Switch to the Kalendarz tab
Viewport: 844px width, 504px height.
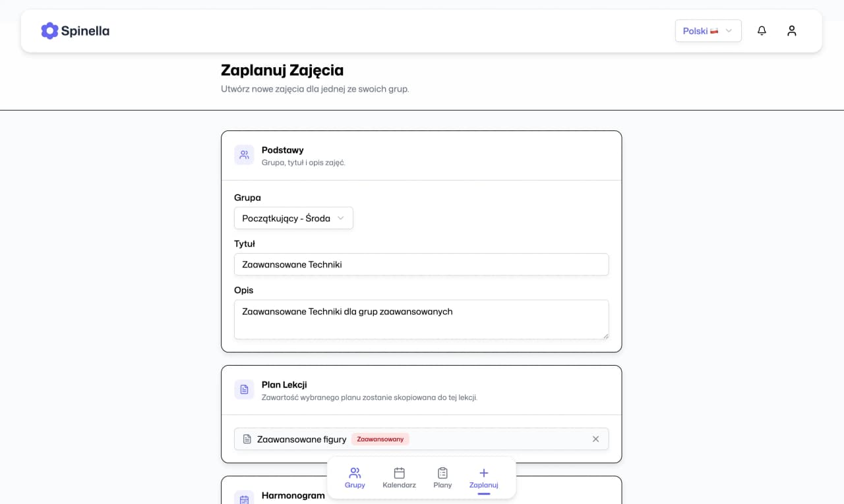point(399,478)
